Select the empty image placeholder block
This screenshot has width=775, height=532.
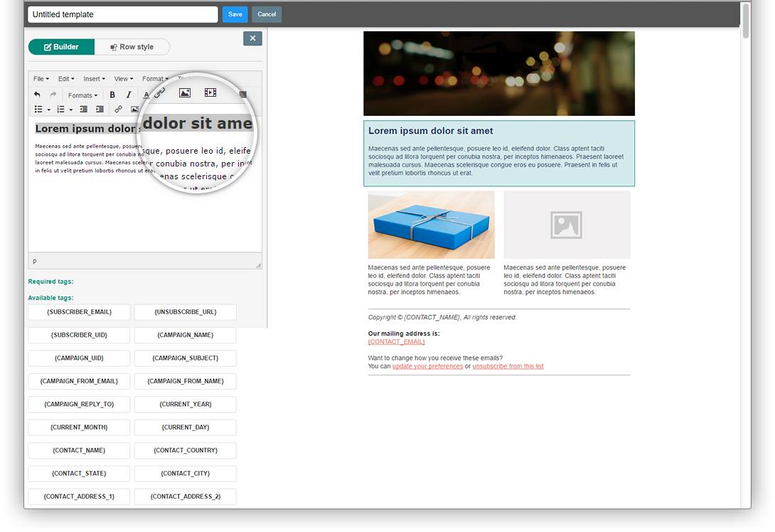(x=567, y=225)
